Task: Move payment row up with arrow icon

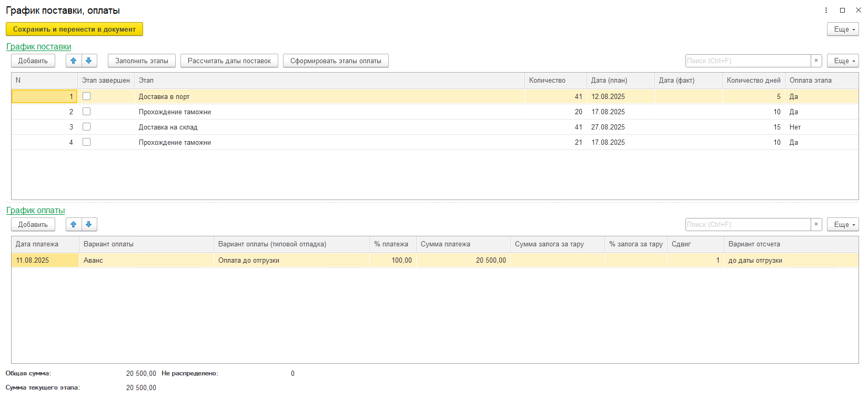Action: point(74,225)
